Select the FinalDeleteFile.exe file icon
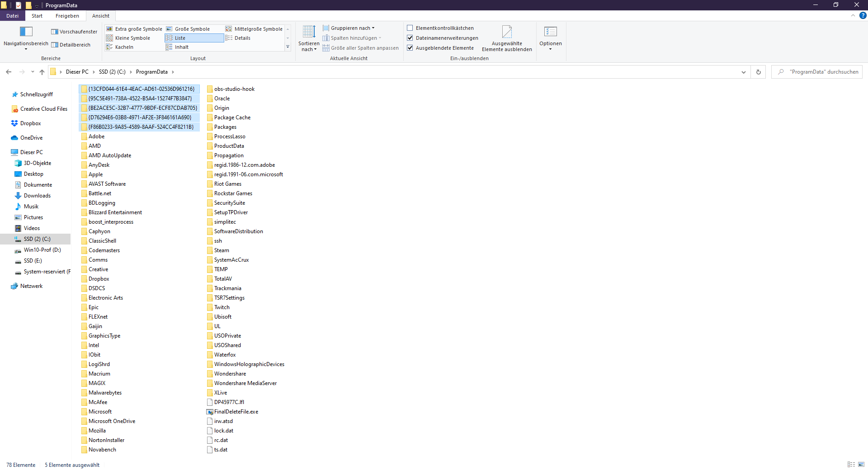This screenshot has width=868, height=470. (210, 412)
